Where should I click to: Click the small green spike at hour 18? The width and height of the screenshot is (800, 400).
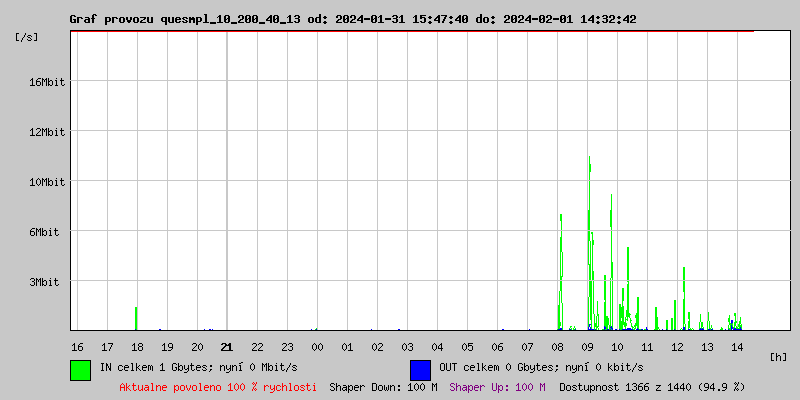coord(136,318)
